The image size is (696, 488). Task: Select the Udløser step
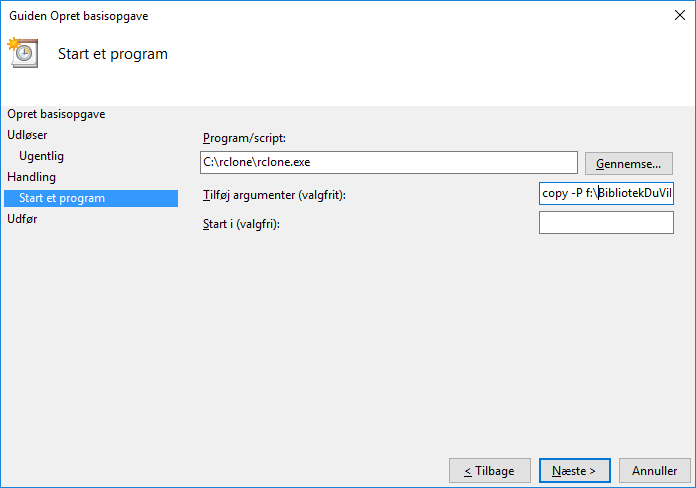(27, 135)
